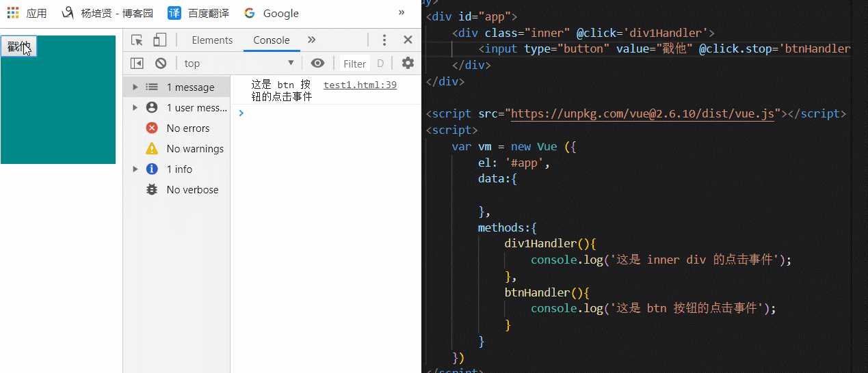868x373 pixels.
Task: Open the 应用 apps grid shortcut
Action: (27, 13)
